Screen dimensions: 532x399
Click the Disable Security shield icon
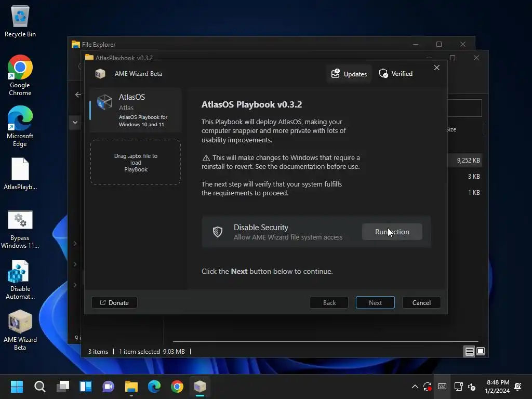click(218, 232)
